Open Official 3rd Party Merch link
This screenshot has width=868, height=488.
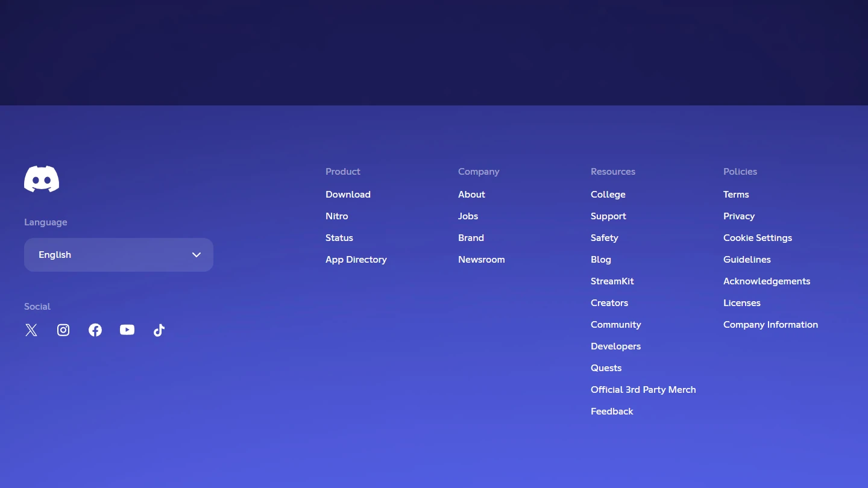click(643, 390)
